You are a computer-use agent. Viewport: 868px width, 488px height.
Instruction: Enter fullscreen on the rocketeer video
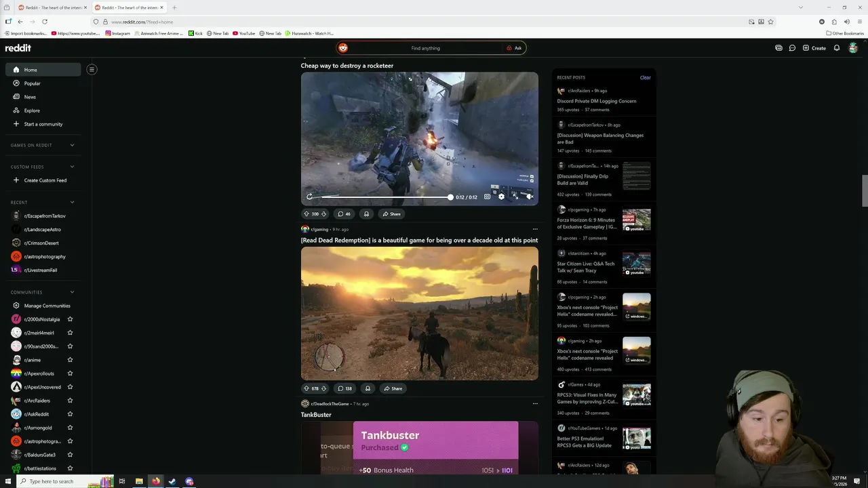click(515, 197)
